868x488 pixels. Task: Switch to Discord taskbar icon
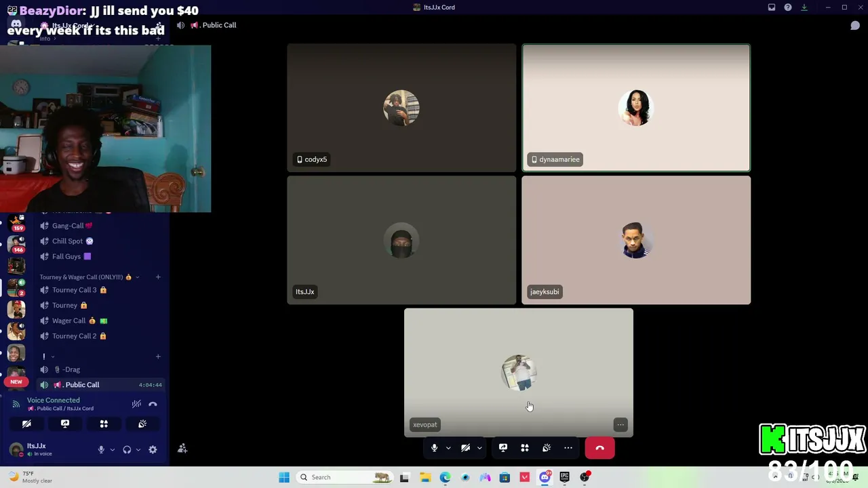click(545, 477)
